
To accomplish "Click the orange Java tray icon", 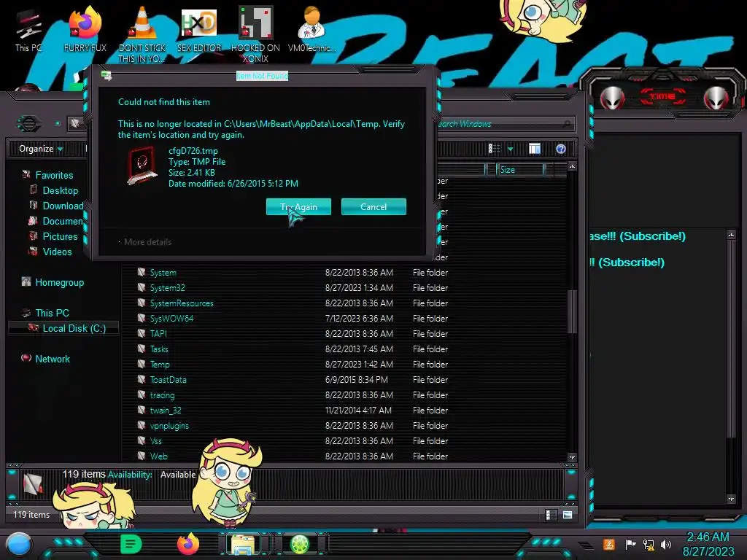I will tap(608, 544).
